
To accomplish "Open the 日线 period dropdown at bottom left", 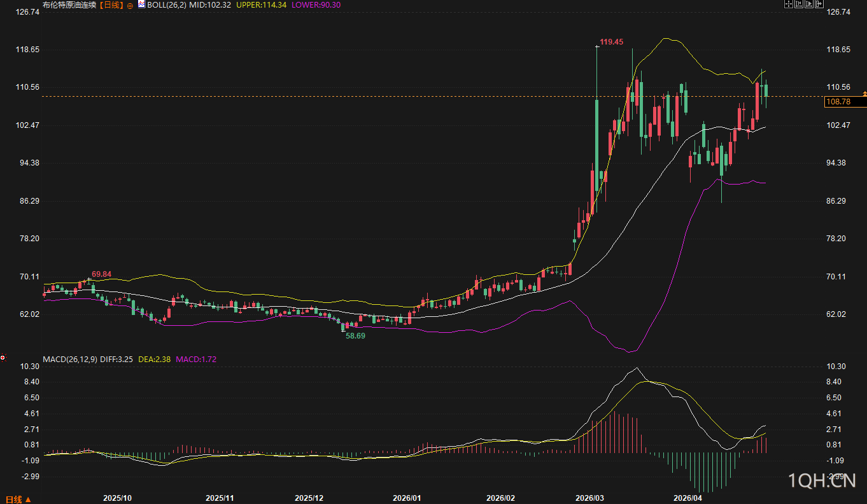I will 18,500.
